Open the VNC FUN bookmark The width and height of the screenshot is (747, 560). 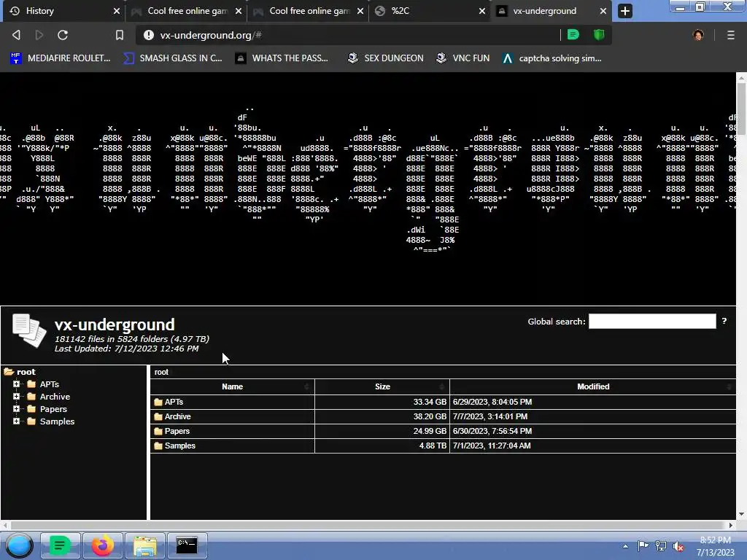pyautogui.click(x=463, y=58)
